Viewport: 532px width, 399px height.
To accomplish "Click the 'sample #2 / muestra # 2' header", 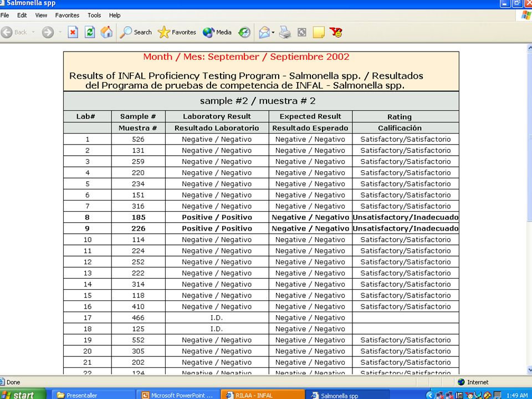I will 258,101.
